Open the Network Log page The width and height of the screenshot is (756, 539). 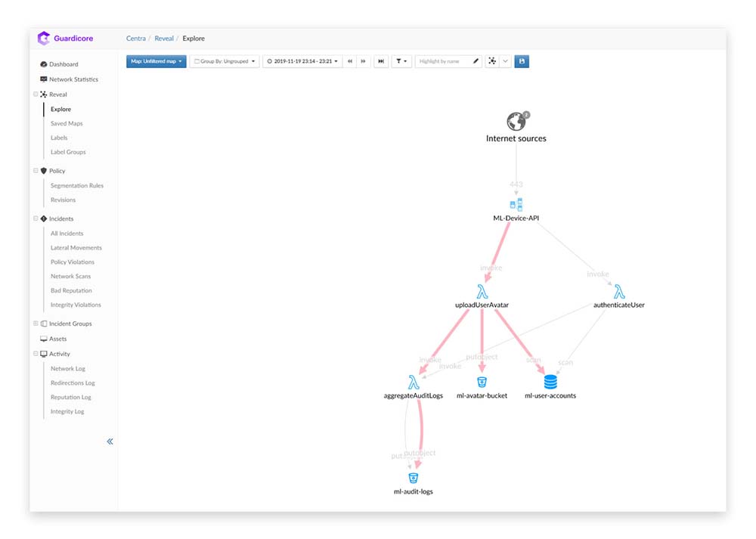(x=67, y=368)
